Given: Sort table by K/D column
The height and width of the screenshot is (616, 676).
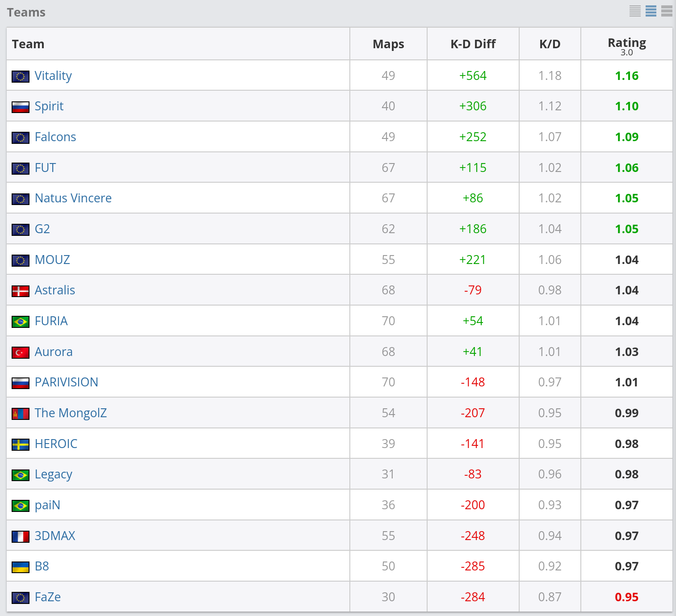Looking at the screenshot, I should [550, 44].
